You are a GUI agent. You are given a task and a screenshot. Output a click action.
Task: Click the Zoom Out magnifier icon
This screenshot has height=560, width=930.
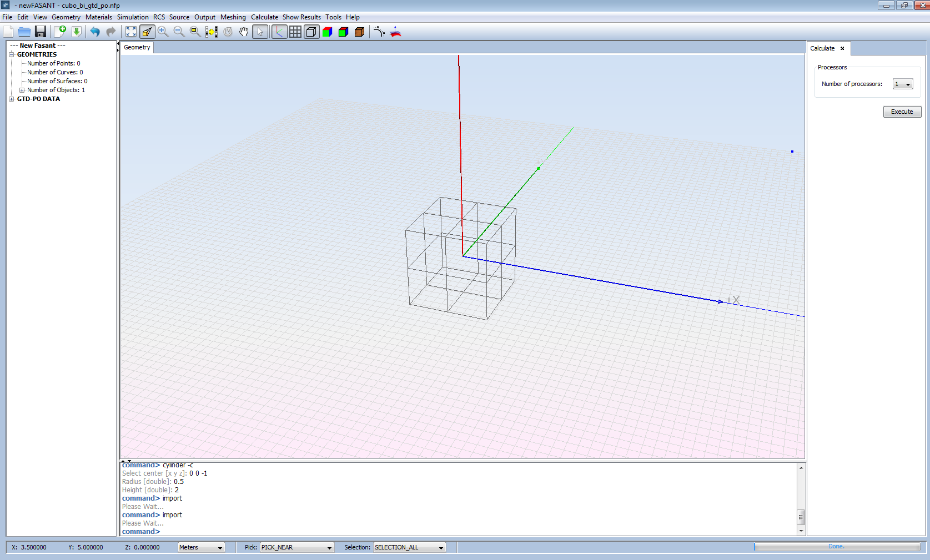[179, 32]
